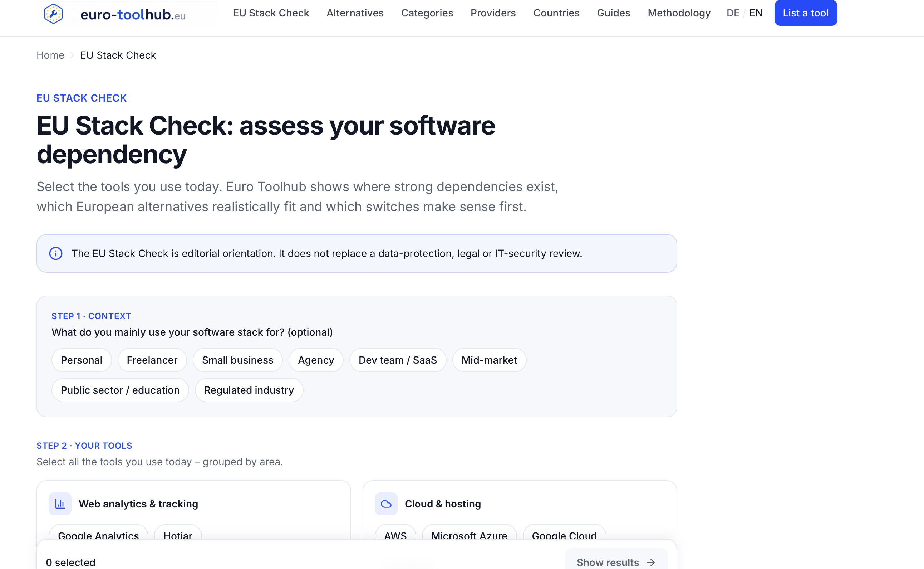Screen dimensions: 924x569
Task: Open the Guides nav item
Action: click(614, 13)
